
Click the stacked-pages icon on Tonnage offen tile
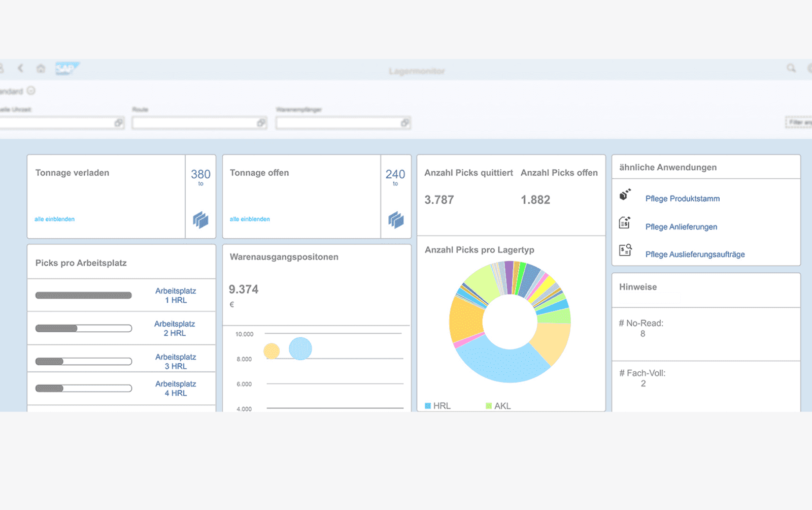click(x=396, y=220)
